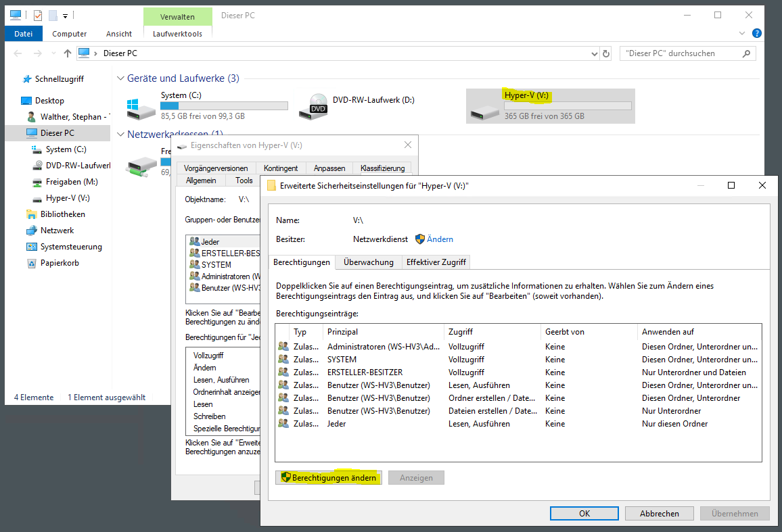Click Abbrechen in security settings
The image size is (782, 532).
coord(660,514)
